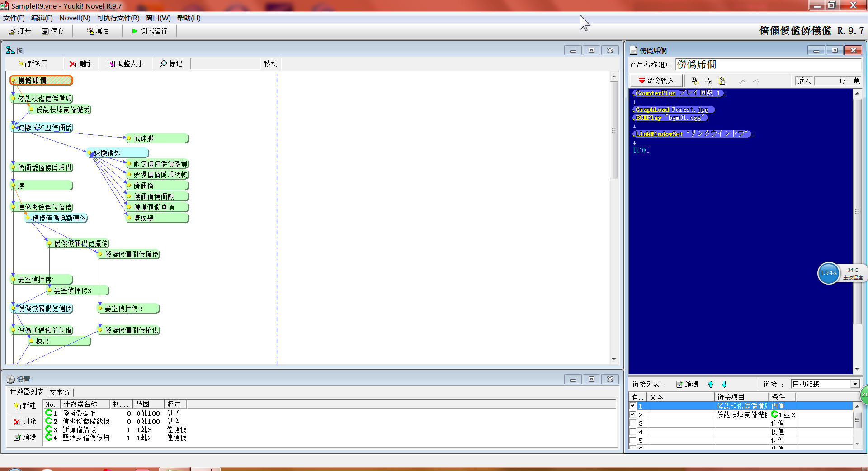The width and height of the screenshot is (868, 471).
Task: Click the mark (标记) search tool
Action: point(171,63)
